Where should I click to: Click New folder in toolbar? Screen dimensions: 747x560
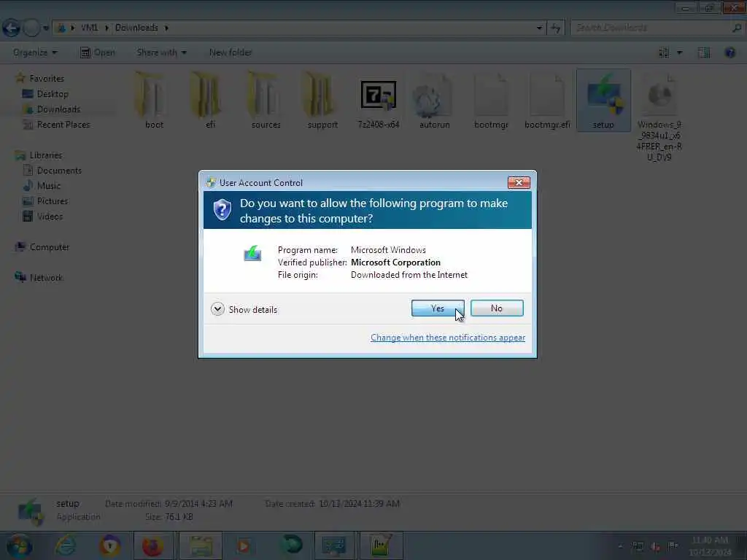pos(231,52)
